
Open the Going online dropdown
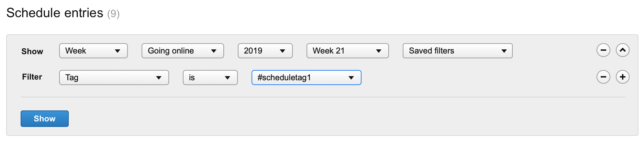[x=182, y=51]
